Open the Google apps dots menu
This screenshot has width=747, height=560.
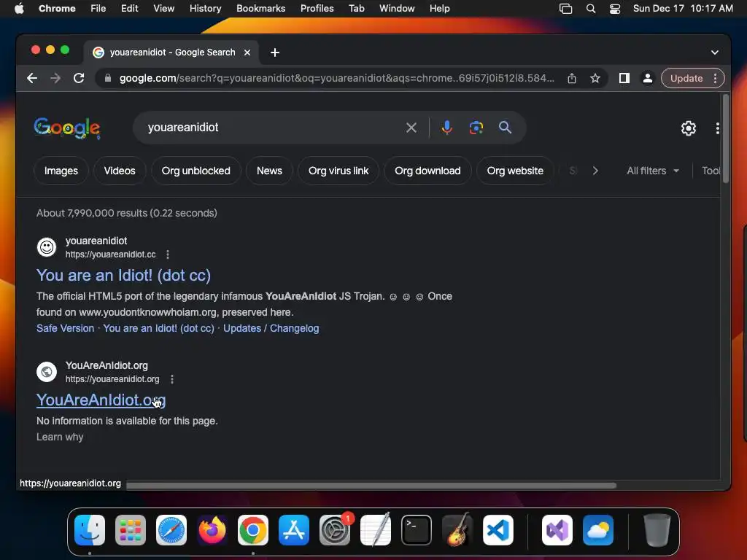click(718, 128)
